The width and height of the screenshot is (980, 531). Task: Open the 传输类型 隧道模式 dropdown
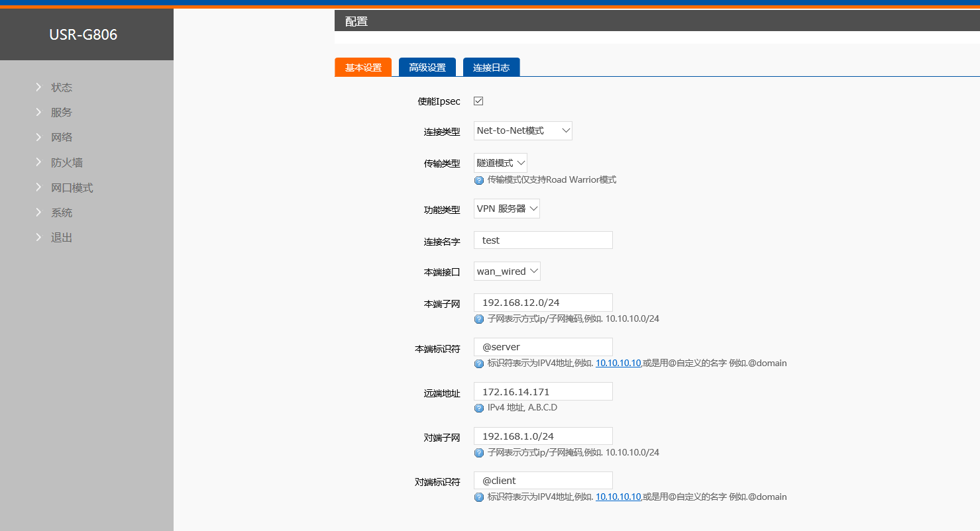click(500, 163)
